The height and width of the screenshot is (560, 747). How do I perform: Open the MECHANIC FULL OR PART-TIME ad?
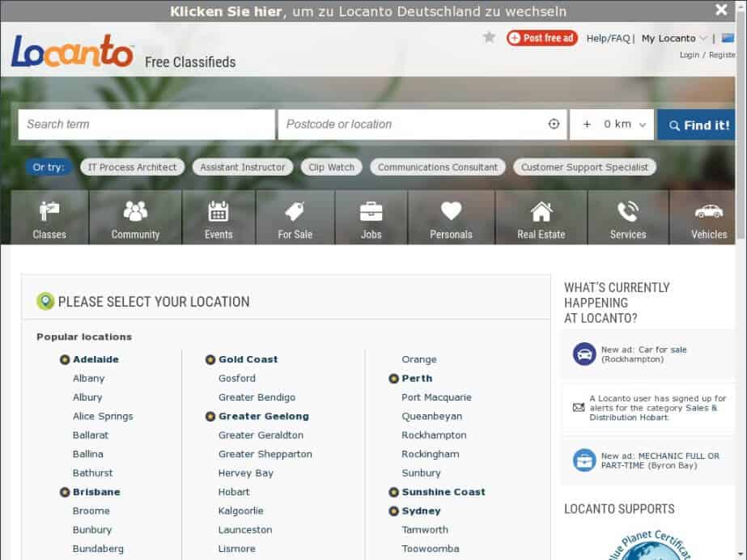[x=660, y=460]
